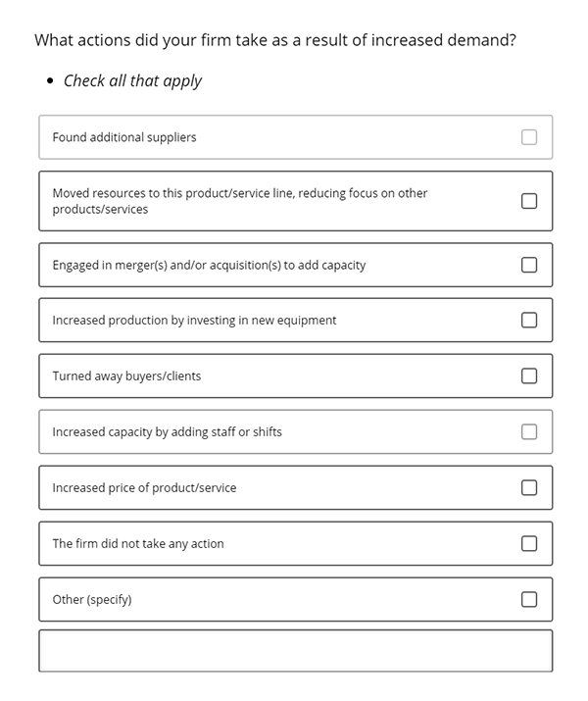The image size is (588, 701).
Task: Click the 'Found additional suppliers' label text
Action: point(124,137)
